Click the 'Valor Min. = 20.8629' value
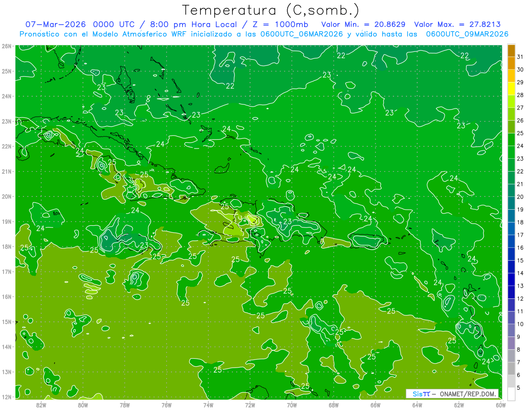 (363, 24)
